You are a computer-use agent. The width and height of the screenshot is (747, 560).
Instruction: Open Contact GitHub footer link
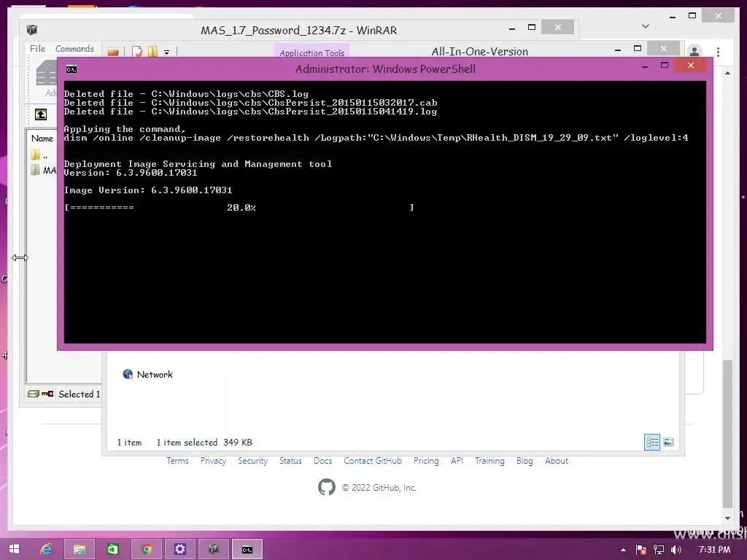click(373, 461)
